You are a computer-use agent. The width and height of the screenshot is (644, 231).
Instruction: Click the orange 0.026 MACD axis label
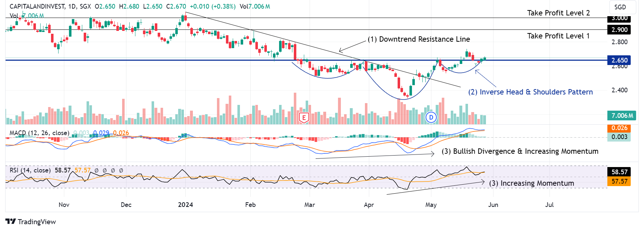(x=619, y=128)
